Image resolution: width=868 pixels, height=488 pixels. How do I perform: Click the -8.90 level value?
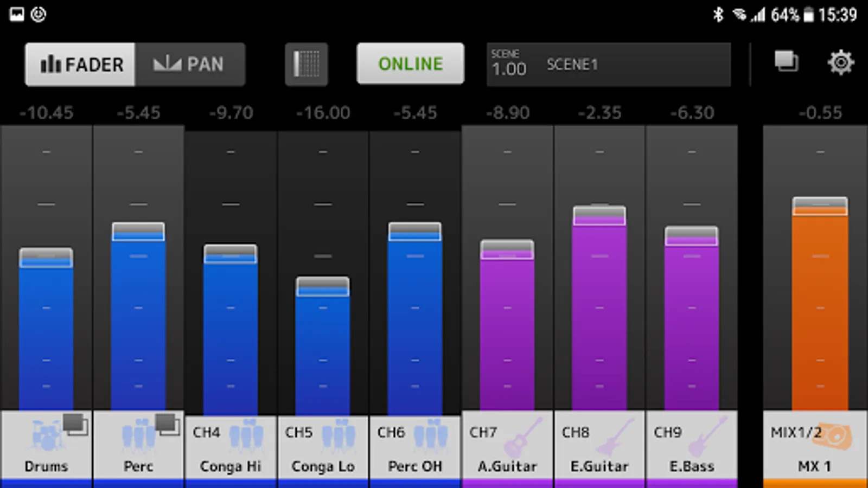[x=507, y=113]
